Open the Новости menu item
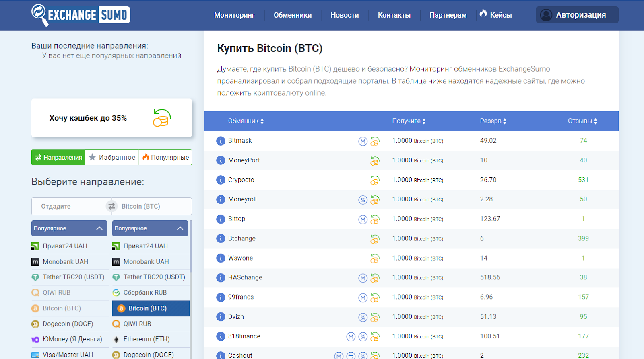644x359 pixels. point(345,15)
